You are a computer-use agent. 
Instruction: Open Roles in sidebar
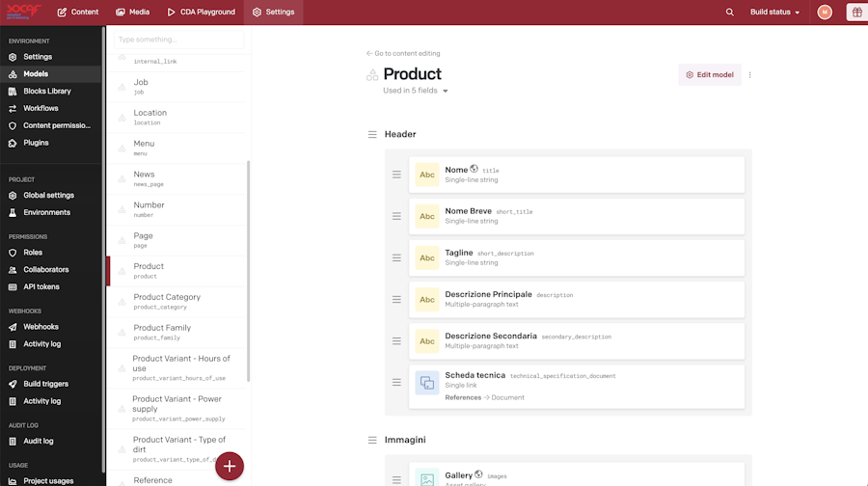[50, 253]
